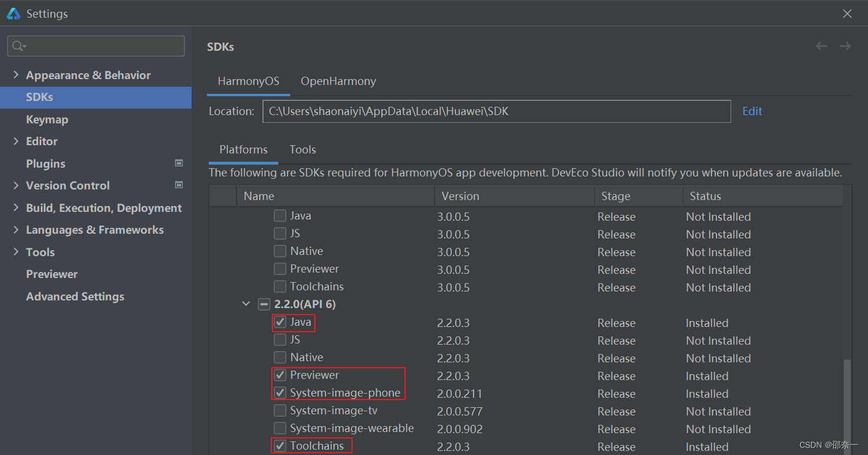
Task: Click the settings search field
Action: point(96,46)
